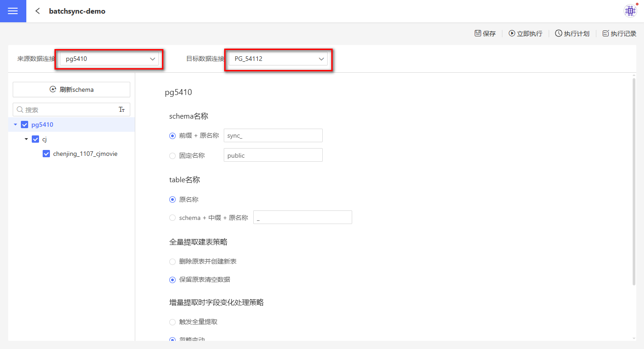This screenshot has height=349, width=644.
Task: Select schema + 中缀 + 原名称 radio
Action: [x=172, y=218]
